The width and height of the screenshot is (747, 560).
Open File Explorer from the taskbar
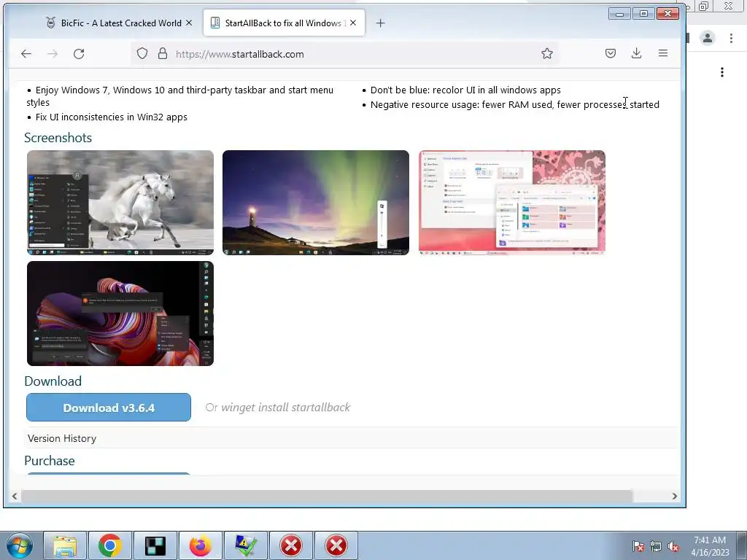[x=65, y=545]
